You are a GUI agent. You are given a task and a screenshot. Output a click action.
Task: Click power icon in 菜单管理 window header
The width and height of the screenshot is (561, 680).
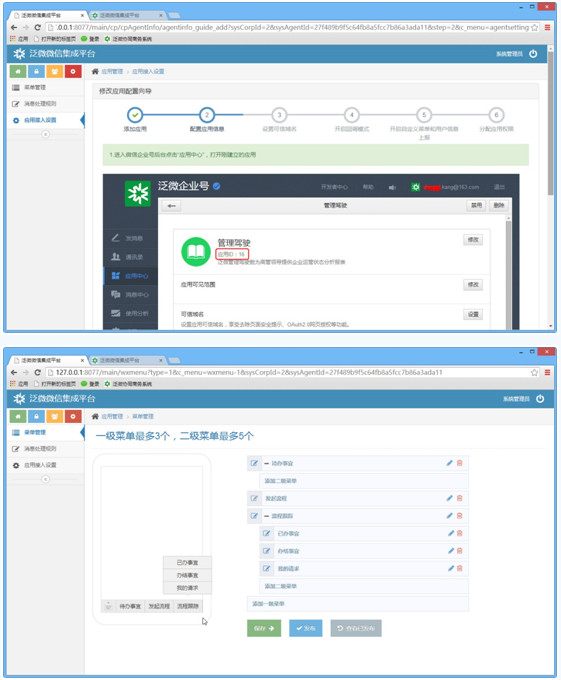tap(540, 399)
